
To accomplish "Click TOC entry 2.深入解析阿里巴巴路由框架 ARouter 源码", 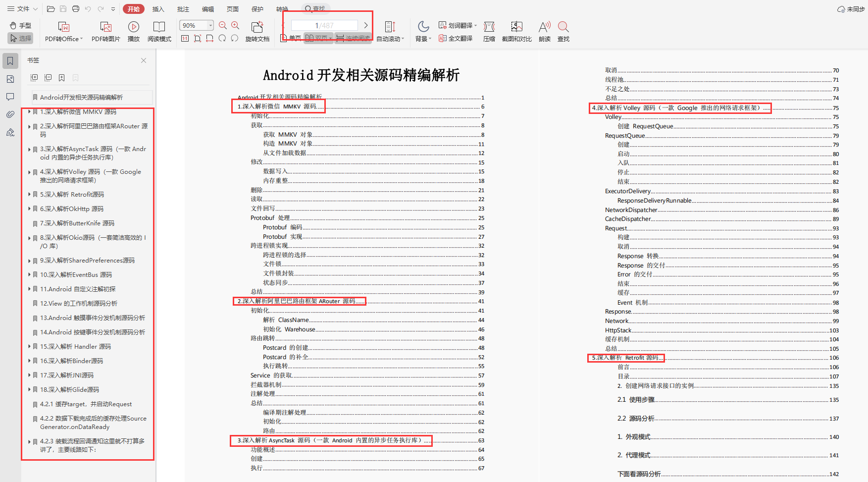I will pos(296,301).
